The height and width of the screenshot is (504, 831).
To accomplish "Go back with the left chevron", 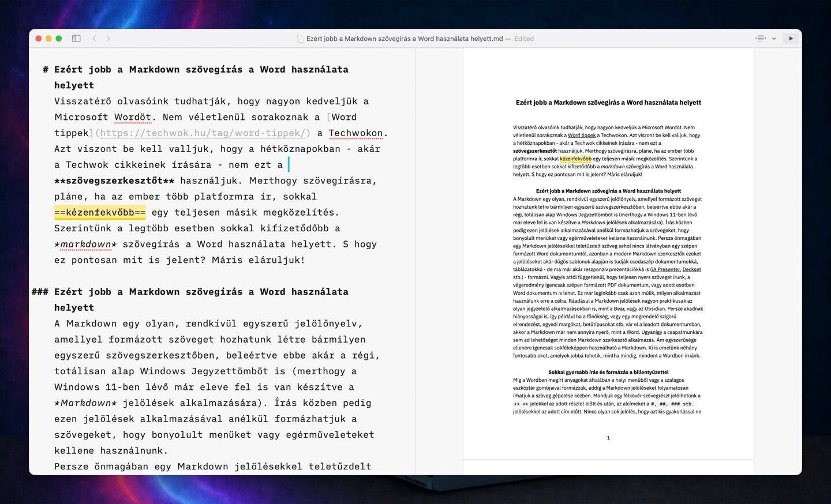I will coord(95,39).
